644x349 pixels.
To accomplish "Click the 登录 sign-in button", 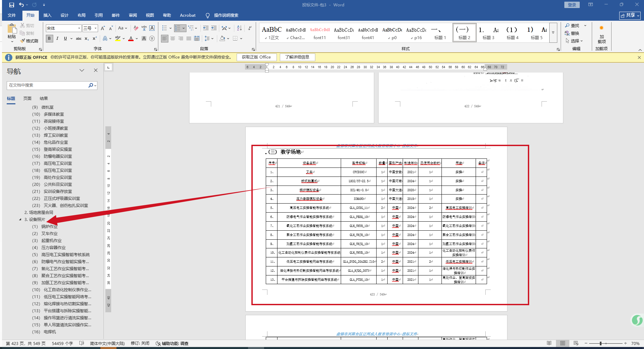I will click(572, 5).
